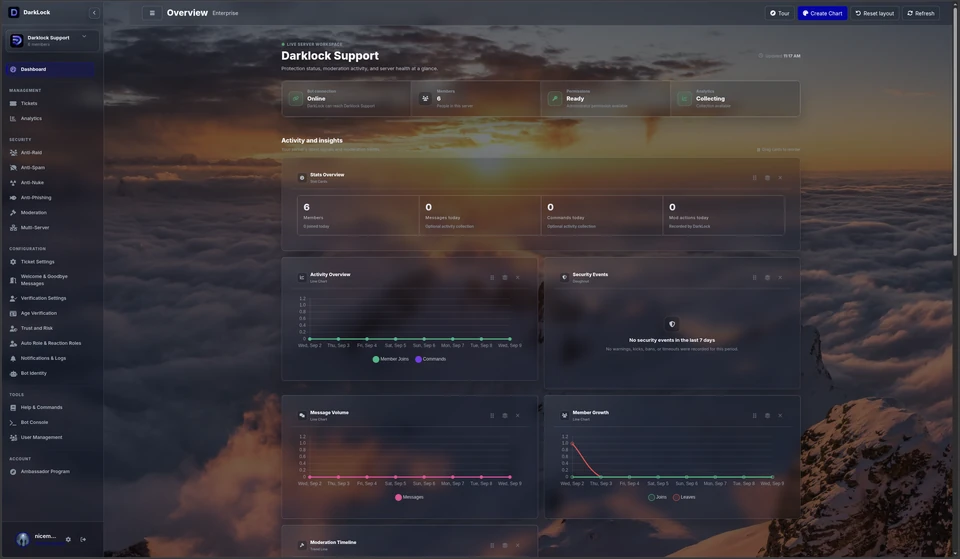Click the Bot connection Online status card

point(347,99)
